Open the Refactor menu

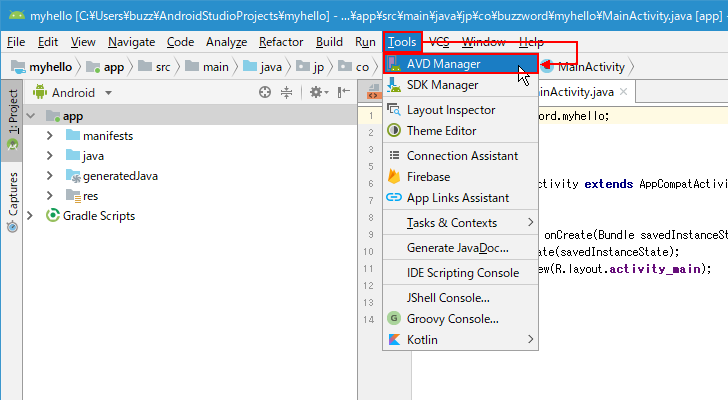tap(281, 42)
